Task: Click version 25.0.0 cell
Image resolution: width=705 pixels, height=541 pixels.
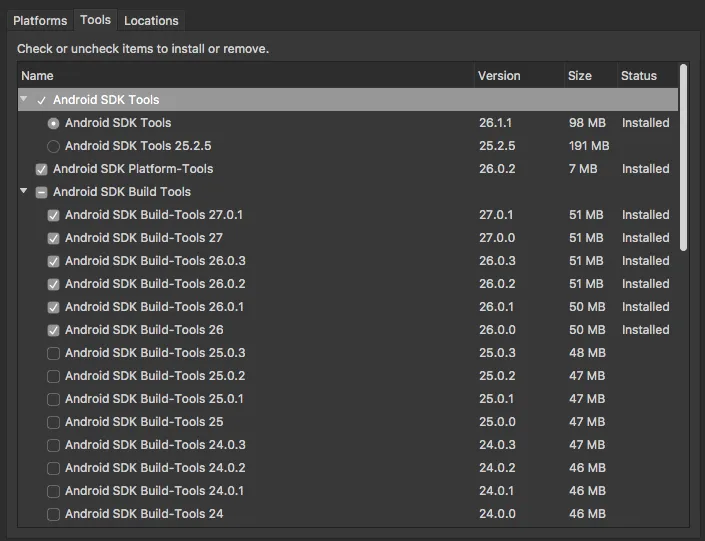Action: click(x=497, y=421)
